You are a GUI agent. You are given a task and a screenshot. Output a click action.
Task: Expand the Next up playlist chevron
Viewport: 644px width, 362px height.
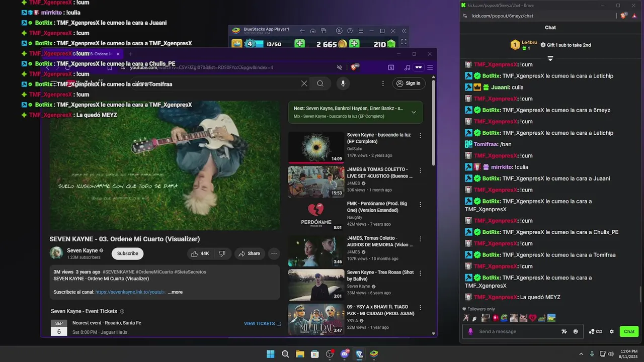coord(414,112)
